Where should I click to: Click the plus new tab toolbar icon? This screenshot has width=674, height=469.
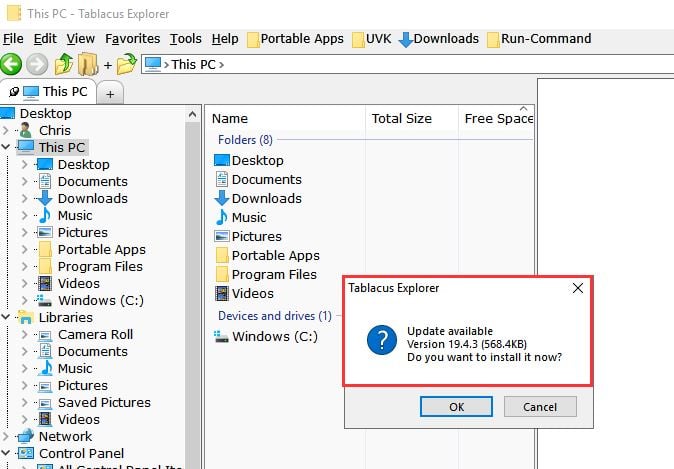coord(108,65)
